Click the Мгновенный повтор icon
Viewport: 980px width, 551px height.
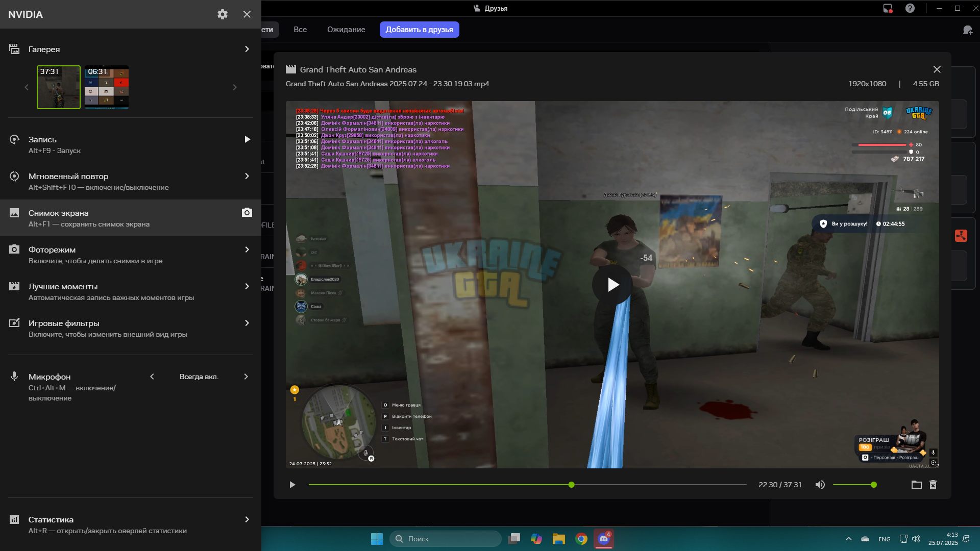coord(14,176)
